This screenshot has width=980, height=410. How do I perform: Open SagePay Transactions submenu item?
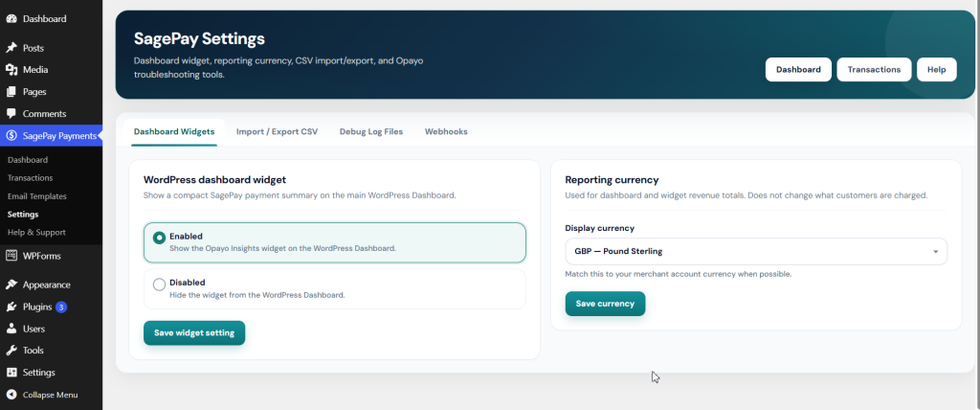click(30, 178)
